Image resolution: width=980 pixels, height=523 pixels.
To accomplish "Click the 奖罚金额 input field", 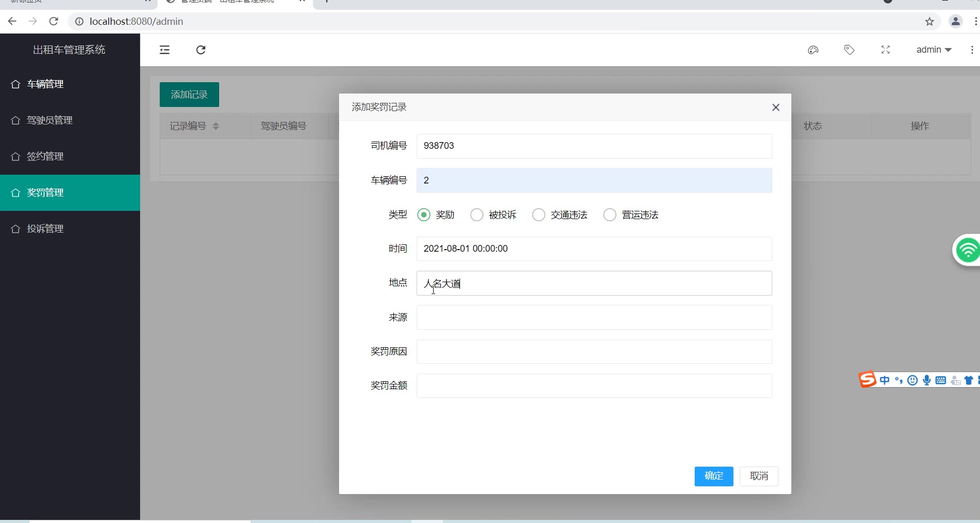I will 594,386.
